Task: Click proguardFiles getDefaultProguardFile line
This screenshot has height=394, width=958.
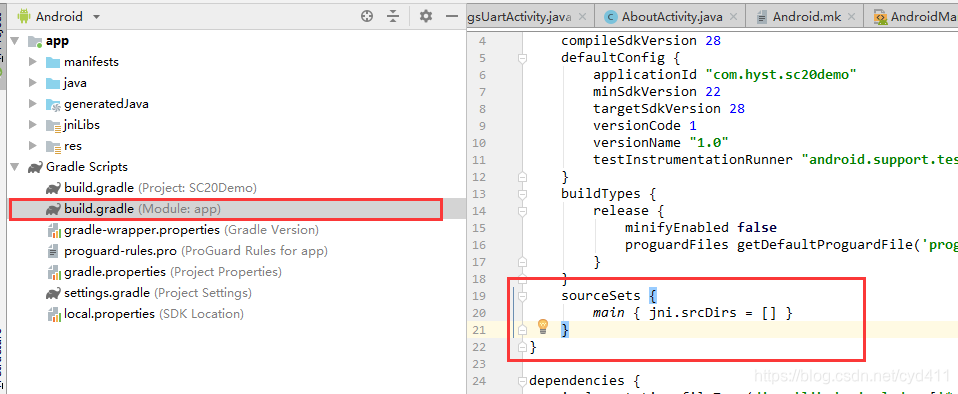Action: 791,245
